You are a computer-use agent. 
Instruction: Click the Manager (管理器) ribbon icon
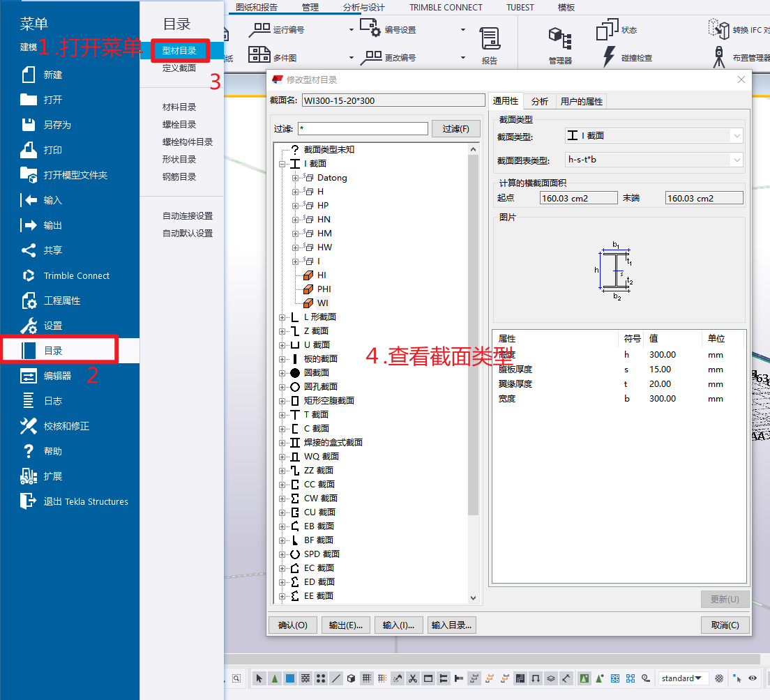pyautogui.click(x=560, y=39)
